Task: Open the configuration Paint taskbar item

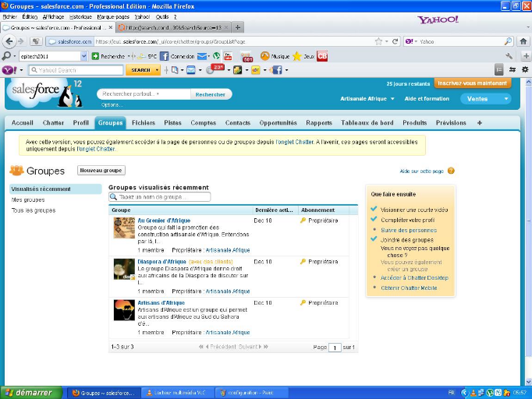Action: [x=252, y=393]
